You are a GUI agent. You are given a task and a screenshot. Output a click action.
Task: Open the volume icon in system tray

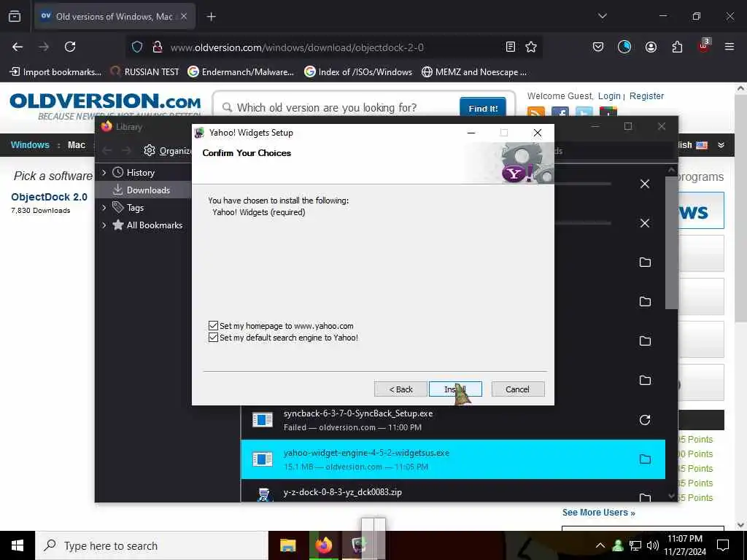pos(653,545)
